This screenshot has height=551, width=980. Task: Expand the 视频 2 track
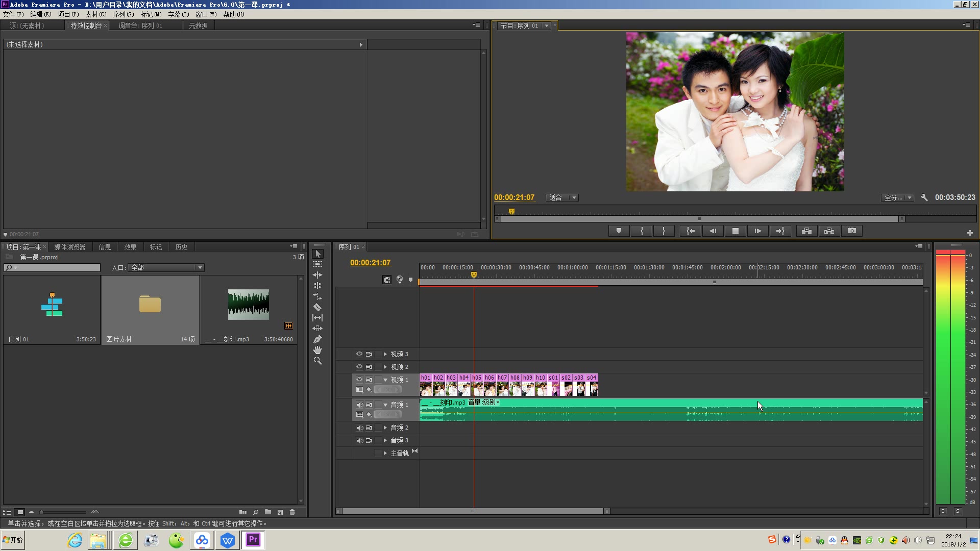(385, 367)
